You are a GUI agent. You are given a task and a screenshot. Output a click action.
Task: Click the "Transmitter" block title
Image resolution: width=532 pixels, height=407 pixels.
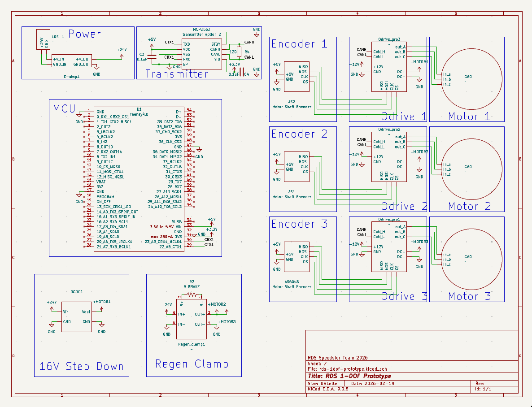[x=177, y=74]
